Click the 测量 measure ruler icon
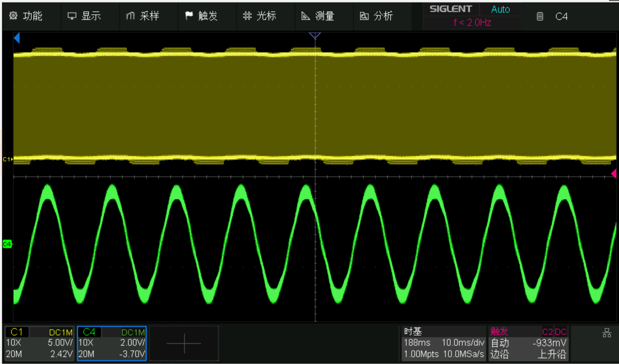 point(306,16)
